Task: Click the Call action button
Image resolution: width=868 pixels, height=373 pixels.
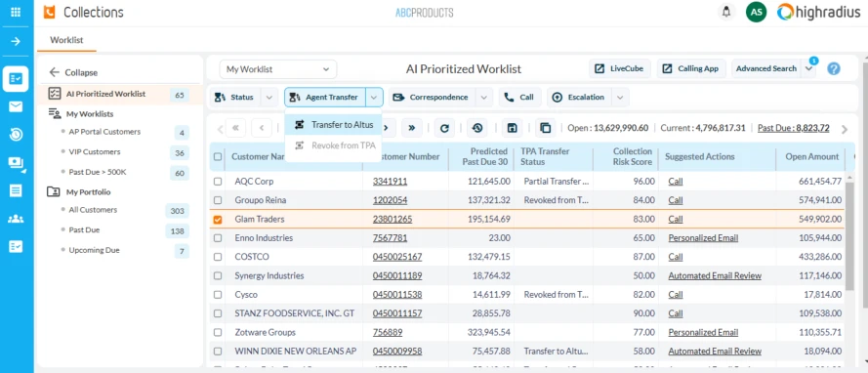Action: 519,98
